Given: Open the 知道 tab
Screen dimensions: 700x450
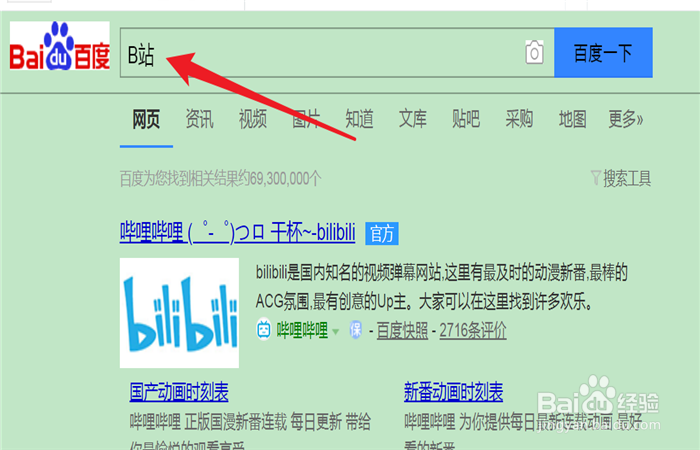Looking at the screenshot, I should point(359,119).
